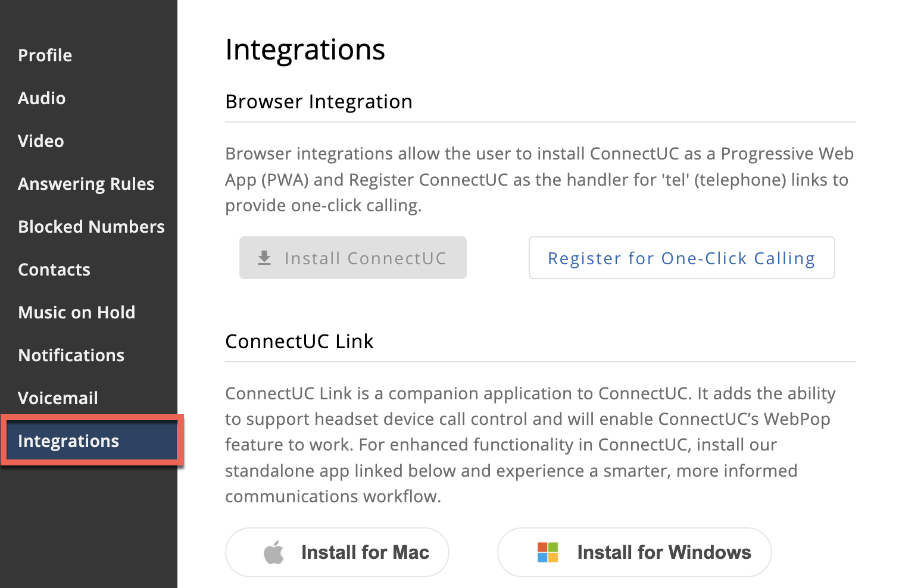Open Answering Rules section
The height and width of the screenshot is (588, 899).
pos(86,184)
